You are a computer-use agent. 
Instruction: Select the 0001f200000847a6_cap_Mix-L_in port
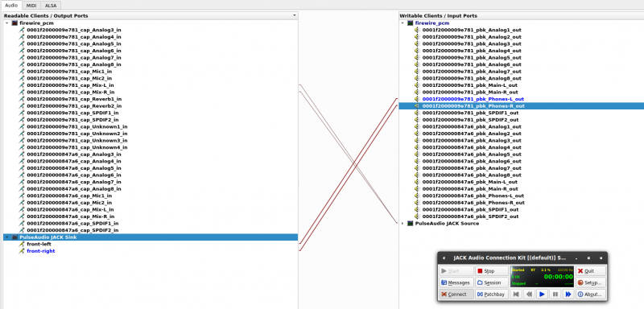point(70,210)
